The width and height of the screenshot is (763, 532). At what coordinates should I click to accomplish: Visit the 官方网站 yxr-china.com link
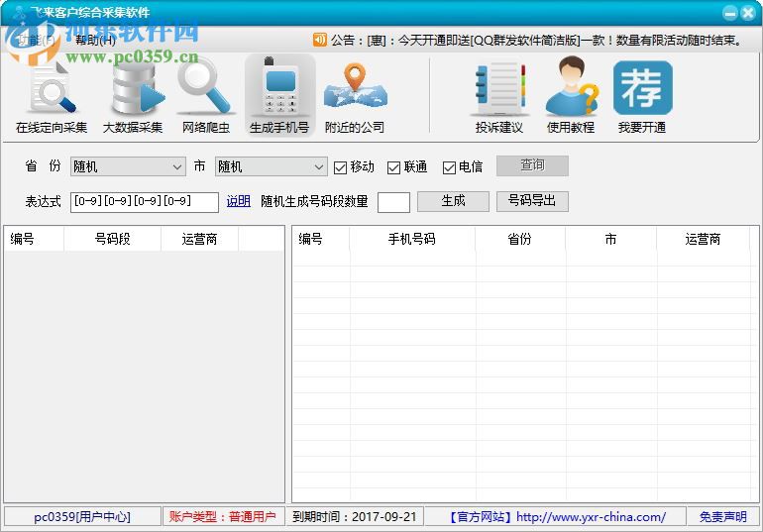557,516
